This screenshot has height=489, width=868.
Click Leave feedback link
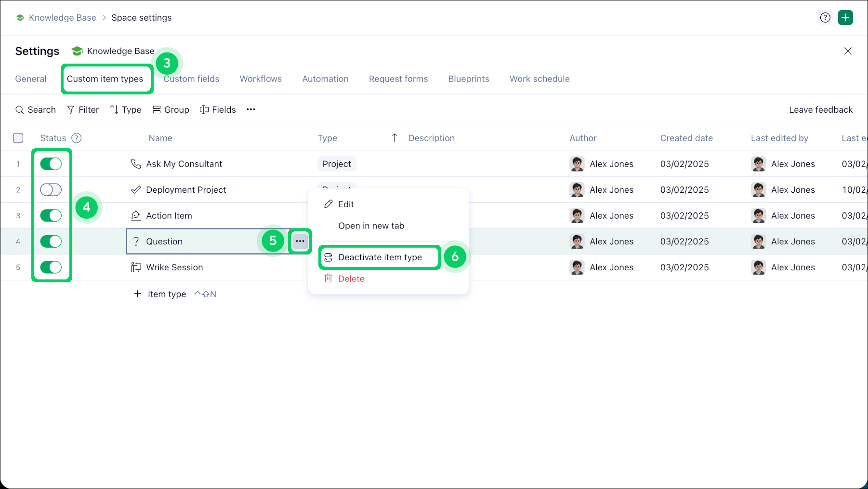[x=820, y=110]
